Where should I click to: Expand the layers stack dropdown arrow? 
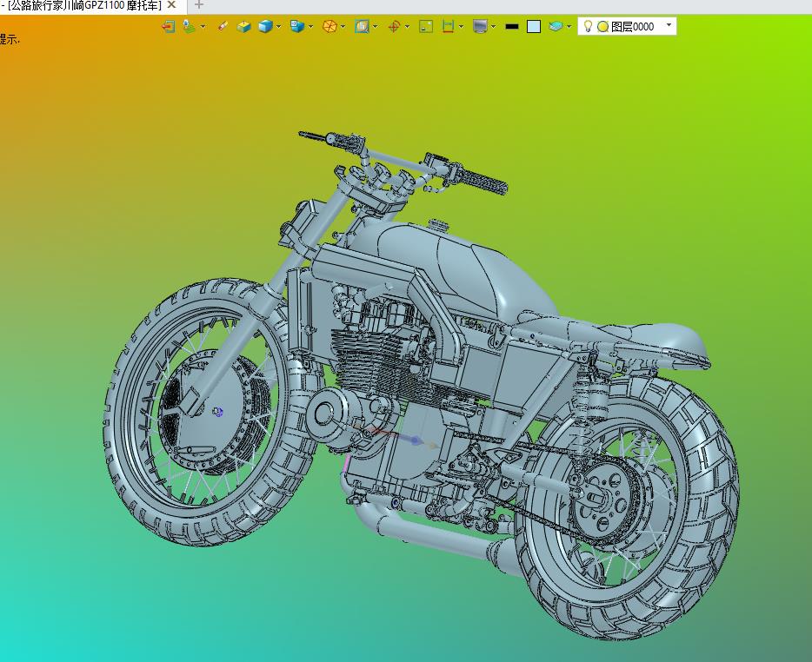569,26
